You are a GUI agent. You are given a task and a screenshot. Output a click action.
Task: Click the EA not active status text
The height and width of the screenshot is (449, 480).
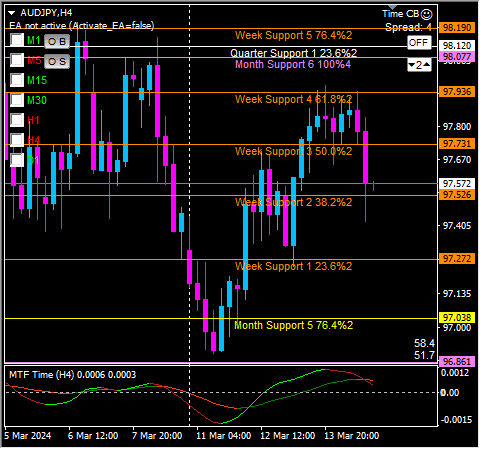pos(82,26)
